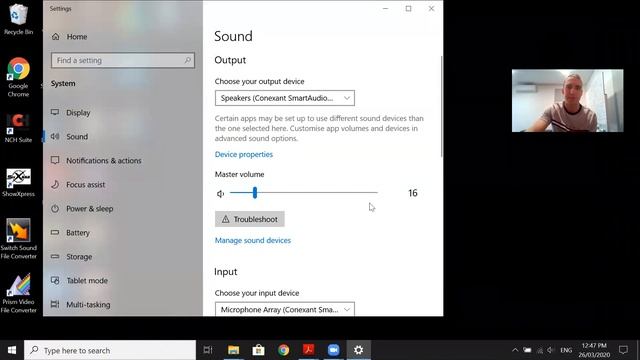Select Sound in the System sidebar
This screenshot has width=640, height=360.
point(122,137)
